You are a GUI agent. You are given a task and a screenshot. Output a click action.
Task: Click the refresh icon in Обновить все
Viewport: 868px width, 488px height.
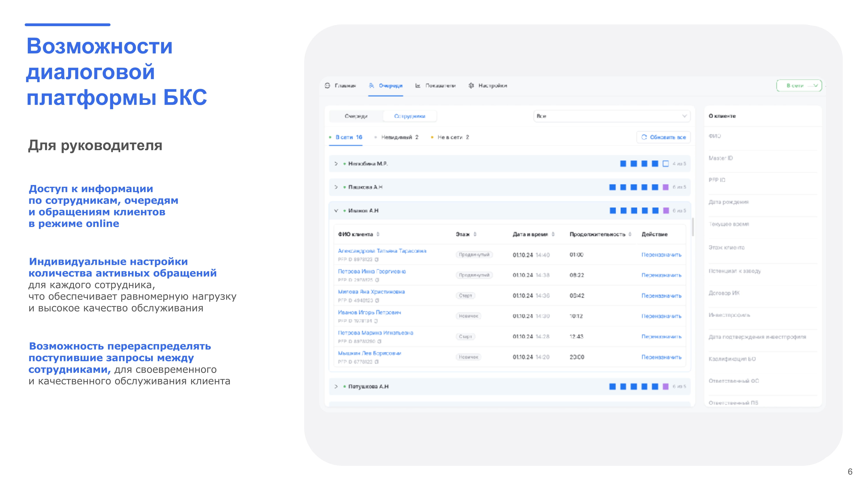point(644,137)
